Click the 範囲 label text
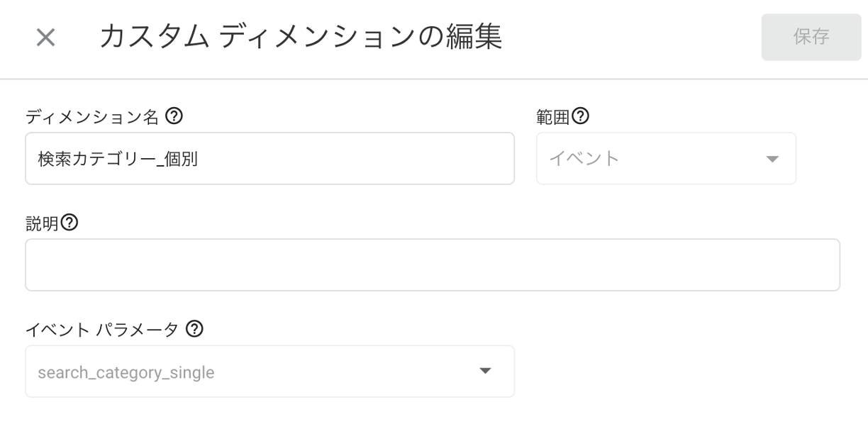Viewport: 868px width, 424px height. pyautogui.click(x=553, y=116)
